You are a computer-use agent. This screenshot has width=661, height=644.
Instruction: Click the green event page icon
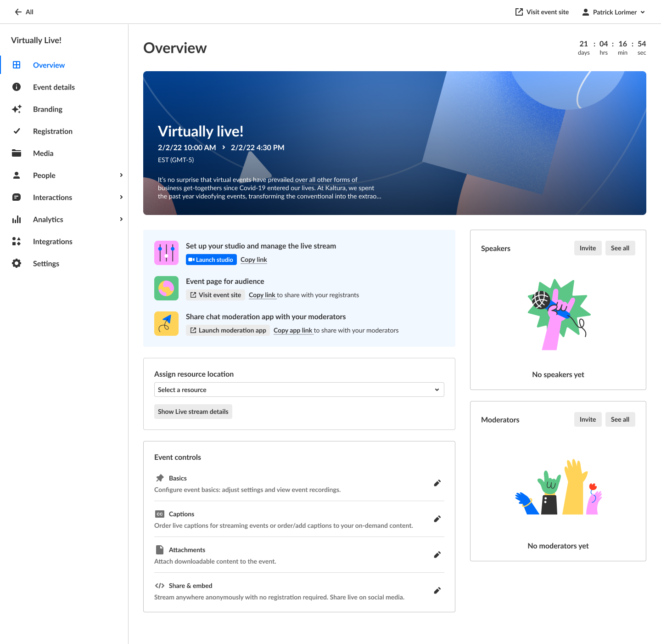click(166, 288)
